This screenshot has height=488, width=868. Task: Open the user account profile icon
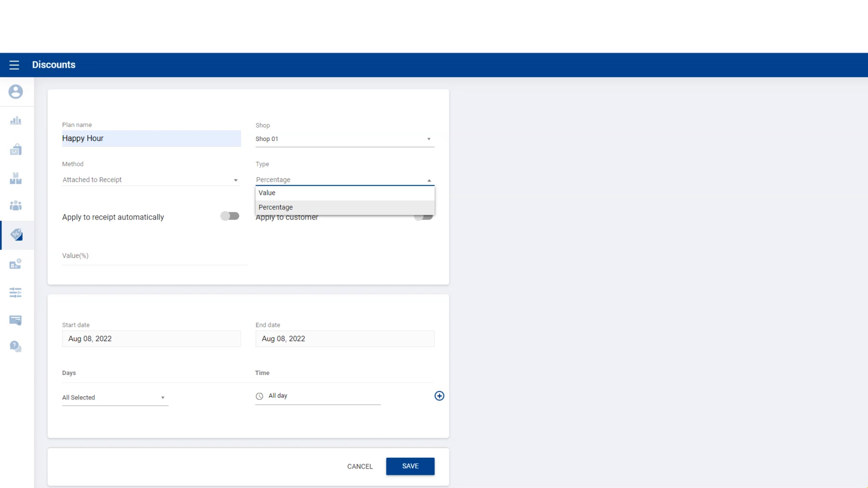click(x=16, y=92)
